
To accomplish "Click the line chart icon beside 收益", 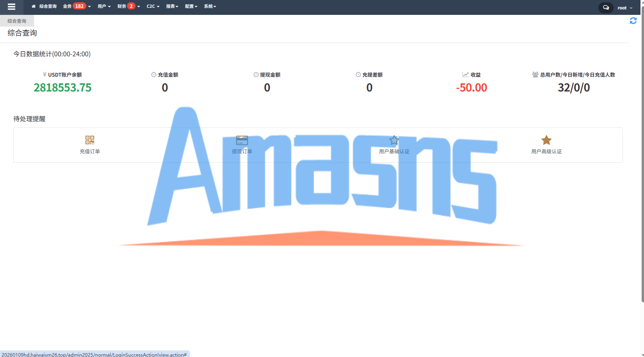I will point(466,74).
